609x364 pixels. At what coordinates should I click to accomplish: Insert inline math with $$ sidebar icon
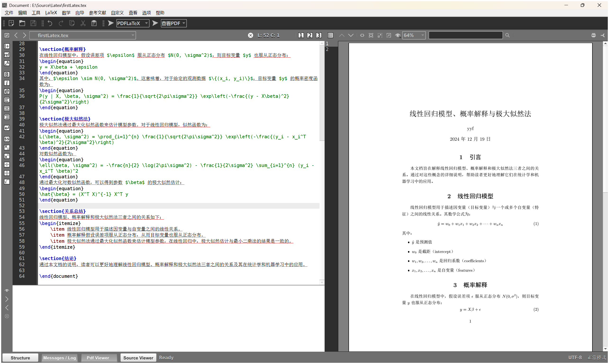pyautogui.click(x=7, y=139)
